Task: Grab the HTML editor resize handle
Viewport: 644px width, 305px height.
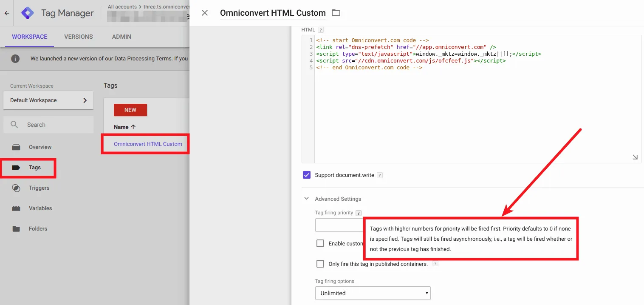Action: tap(635, 157)
